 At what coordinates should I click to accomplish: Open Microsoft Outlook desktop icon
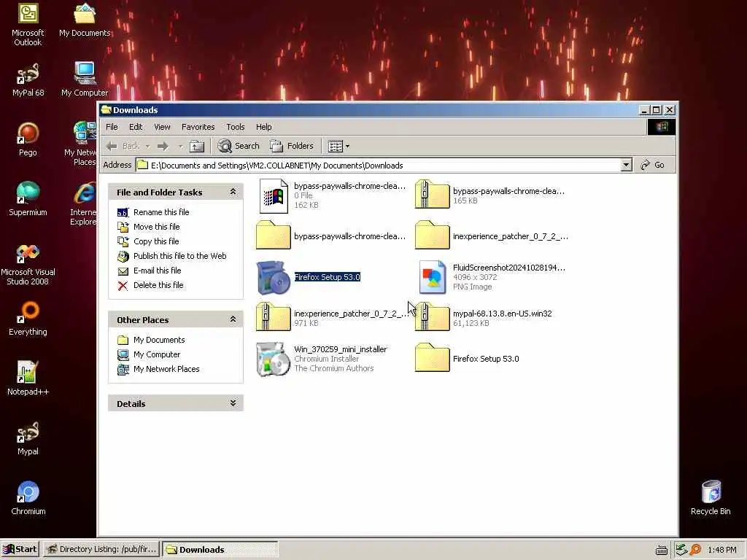point(28,24)
